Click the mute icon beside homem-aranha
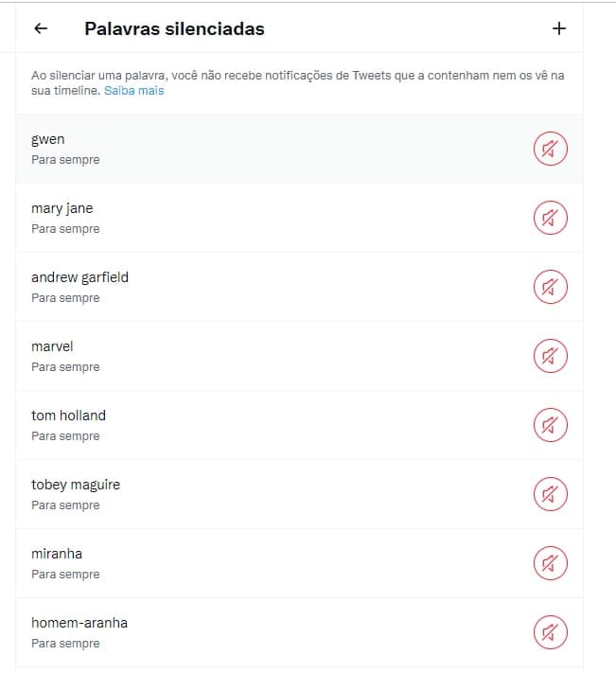 coord(551,632)
